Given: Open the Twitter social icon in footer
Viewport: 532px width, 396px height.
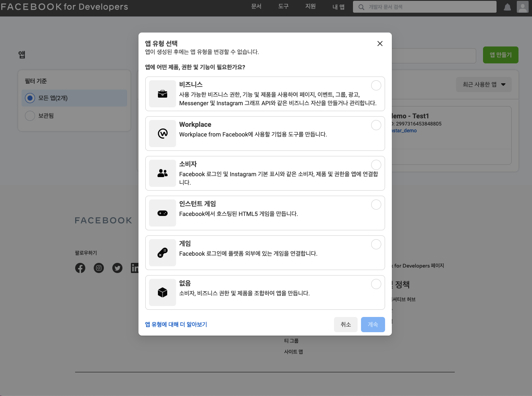Looking at the screenshot, I should [117, 268].
